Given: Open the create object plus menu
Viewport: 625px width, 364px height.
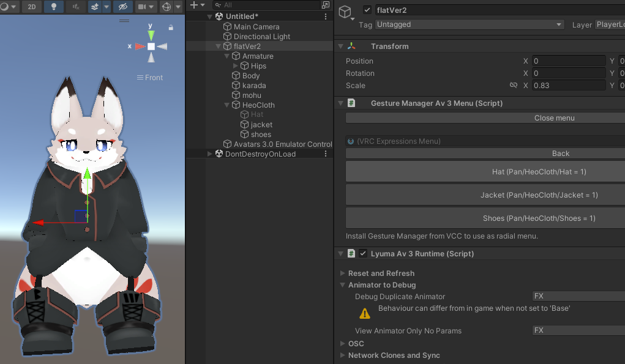Looking at the screenshot, I should click(197, 5).
